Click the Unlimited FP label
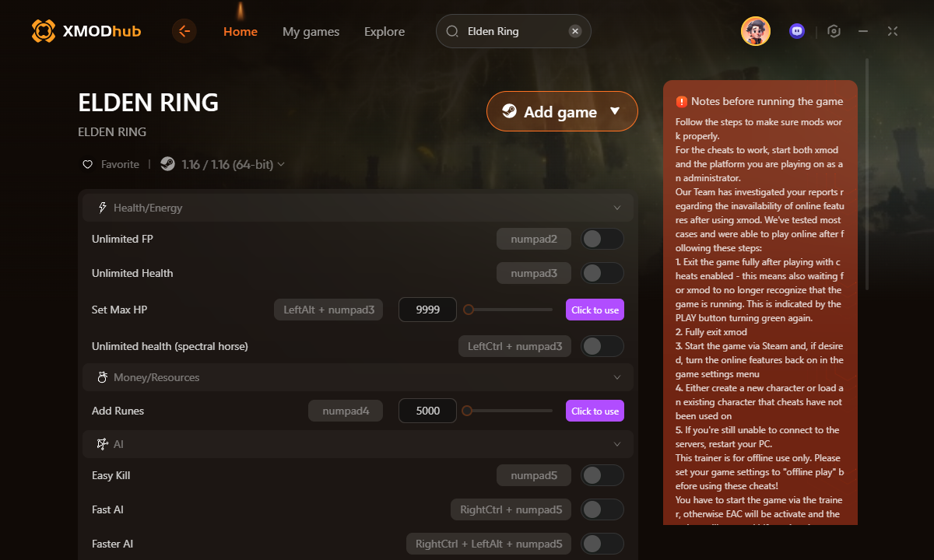The width and height of the screenshot is (934, 560). click(x=122, y=239)
